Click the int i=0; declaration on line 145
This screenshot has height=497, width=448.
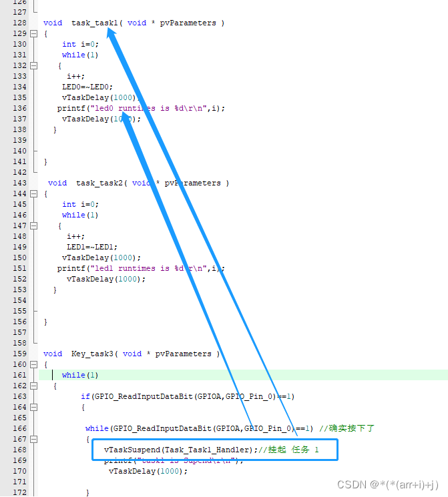point(80,204)
